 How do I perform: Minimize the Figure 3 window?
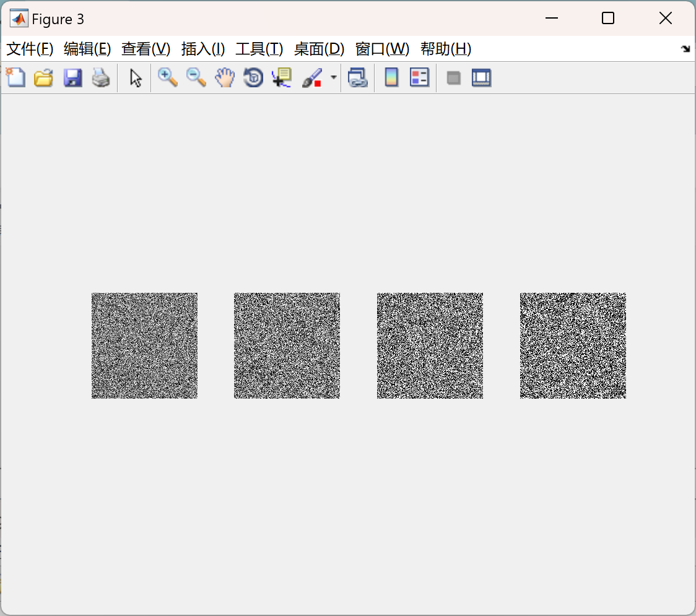tap(551, 18)
